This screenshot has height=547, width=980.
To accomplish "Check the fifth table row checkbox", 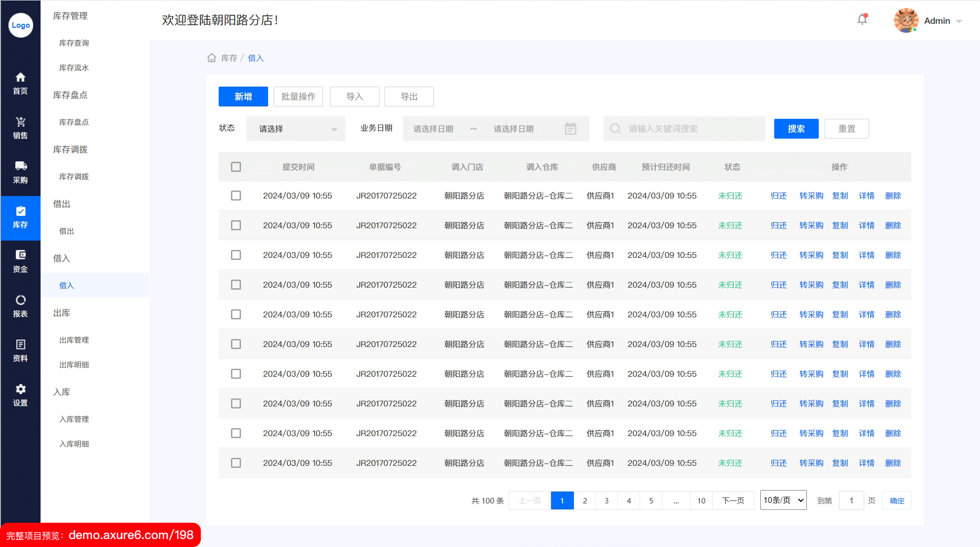I will tap(236, 314).
